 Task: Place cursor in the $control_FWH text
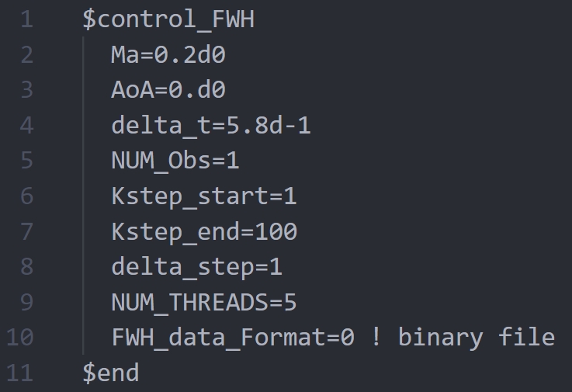tap(168, 20)
